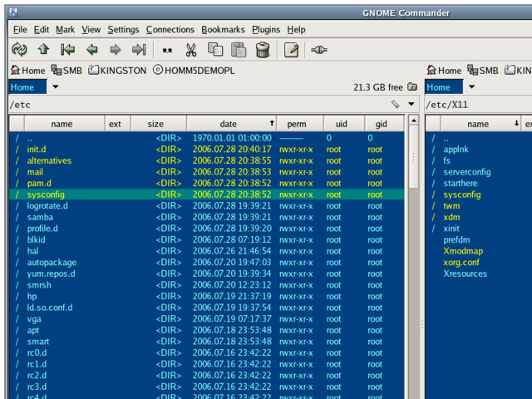532x399 pixels.
Task: Go up one directory with the up arrow
Action: pyautogui.click(x=43, y=50)
